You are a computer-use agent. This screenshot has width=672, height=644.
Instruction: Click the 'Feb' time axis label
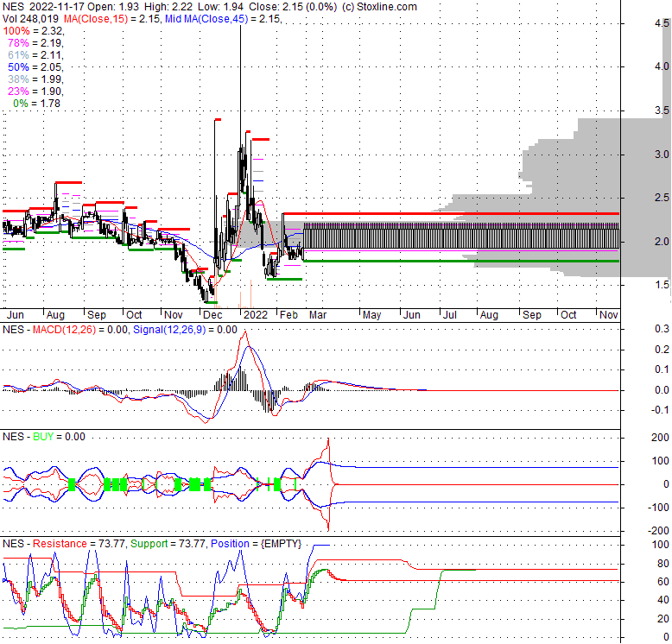288,315
